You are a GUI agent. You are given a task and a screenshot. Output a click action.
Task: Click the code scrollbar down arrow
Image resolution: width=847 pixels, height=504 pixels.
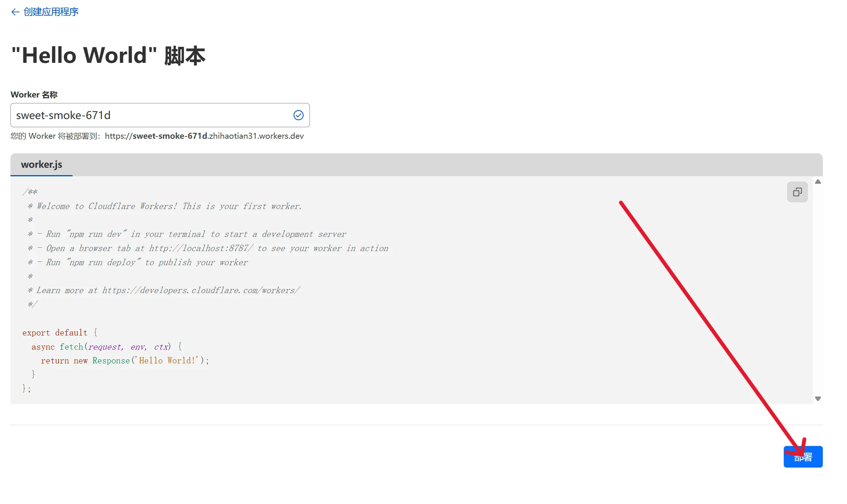click(818, 398)
